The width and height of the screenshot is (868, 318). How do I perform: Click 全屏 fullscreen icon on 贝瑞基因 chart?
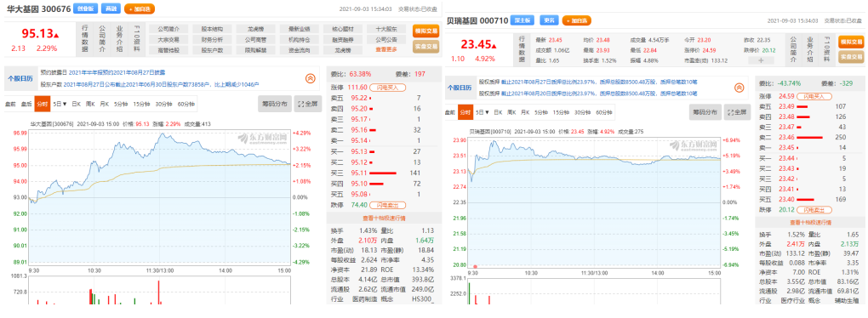tap(737, 111)
